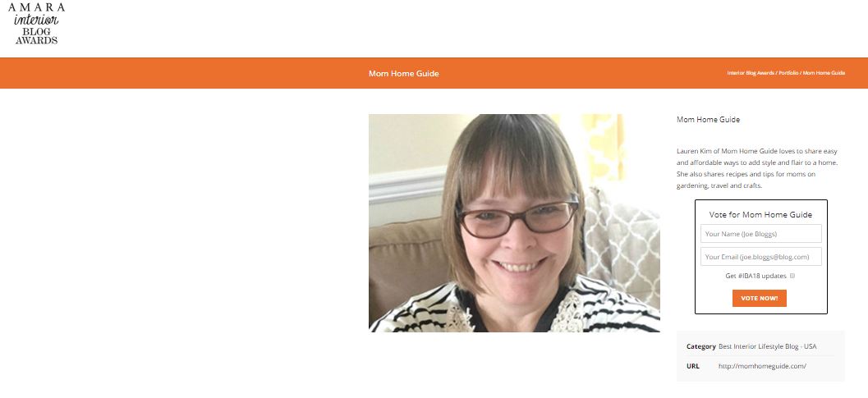
Task: Click the bold Category label
Action: [x=700, y=346]
